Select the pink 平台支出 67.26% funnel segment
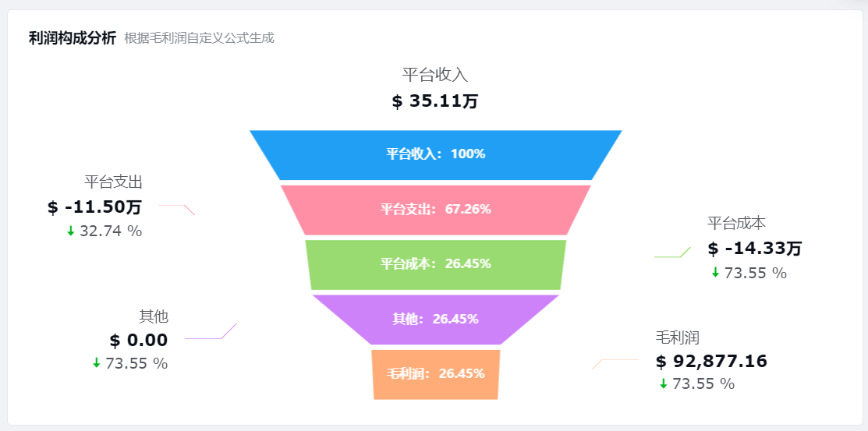This screenshot has height=431, width=868. 436,210
